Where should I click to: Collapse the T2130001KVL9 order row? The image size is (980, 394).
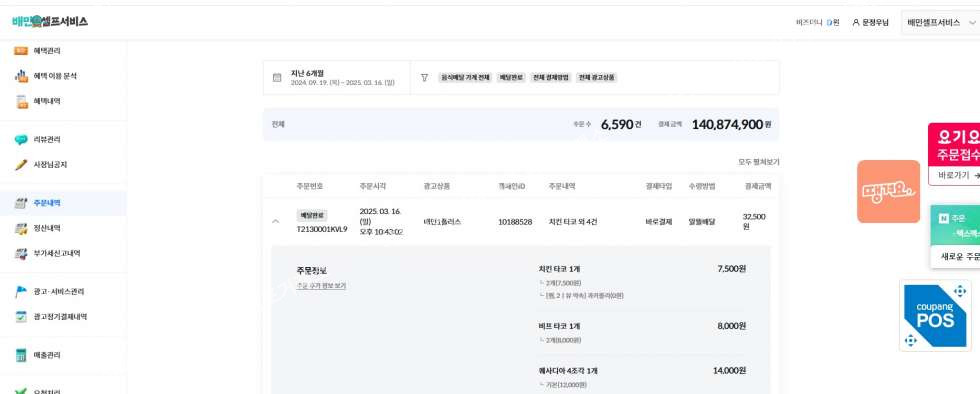click(x=276, y=221)
